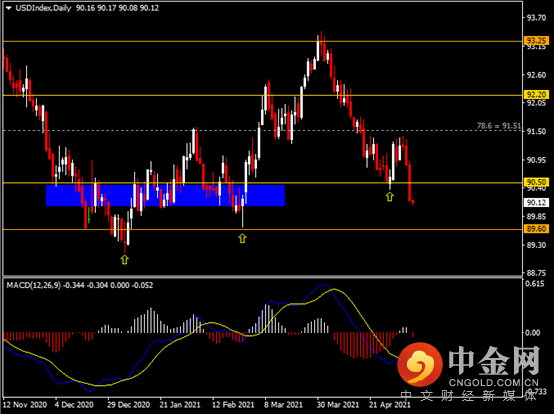The image size is (554, 414).
Task: Click the yellow up arrow under the February low
Action: (x=242, y=238)
